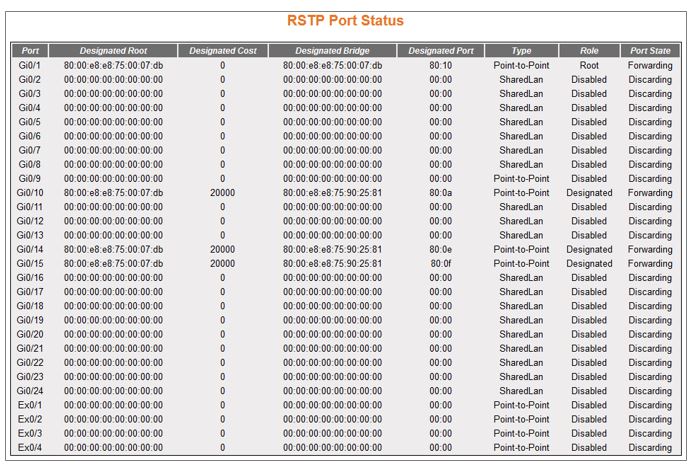Click the Ex0/4 port cell

coord(29,448)
